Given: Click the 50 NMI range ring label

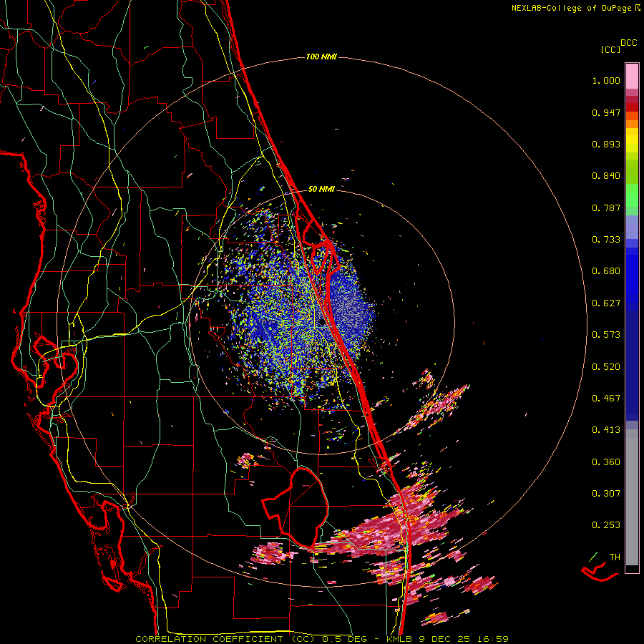Looking at the screenshot, I should pyautogui.click(x=321, y=189).
